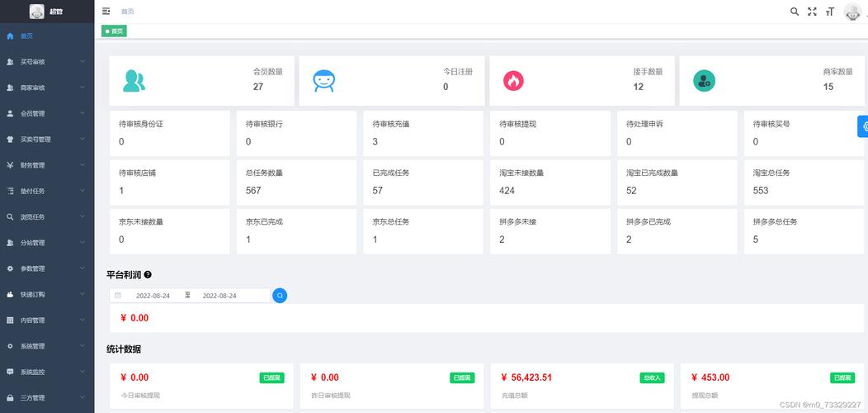This screenshot has height=413, width=868.
Task: Click the 拼多多总任务 card showing 5
Action: [804, 231]
